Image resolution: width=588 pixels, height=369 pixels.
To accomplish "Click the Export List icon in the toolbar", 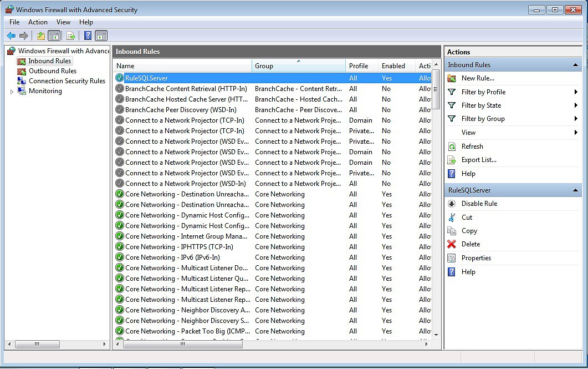I will (x=70, y=36).
